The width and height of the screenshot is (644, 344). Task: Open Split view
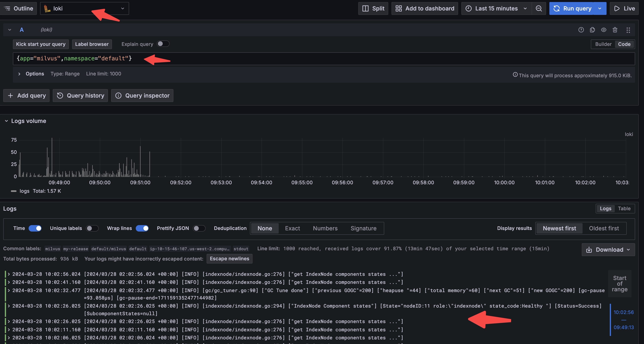(x=373, y=8)
